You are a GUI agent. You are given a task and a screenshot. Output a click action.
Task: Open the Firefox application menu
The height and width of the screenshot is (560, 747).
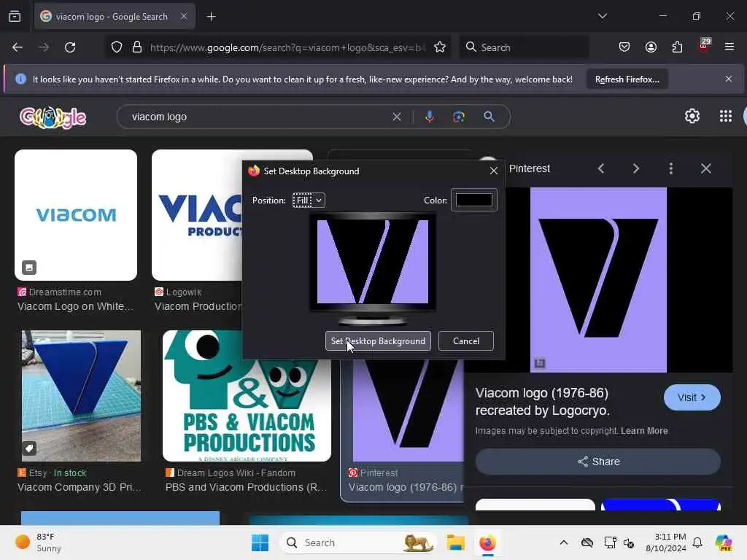click(x=729, y=47)
